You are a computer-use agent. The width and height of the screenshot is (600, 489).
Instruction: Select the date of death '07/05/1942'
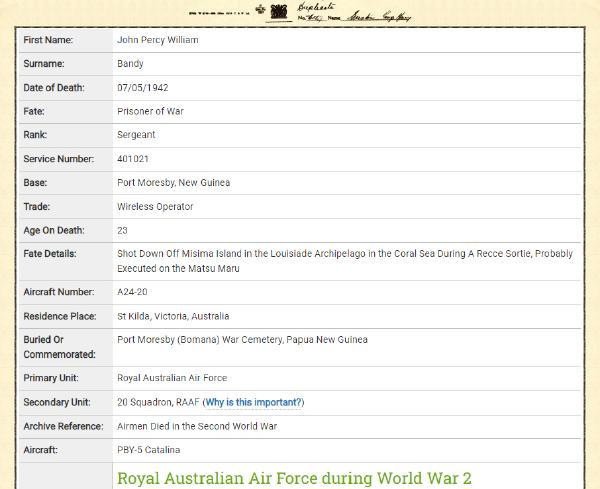(142, 88)
